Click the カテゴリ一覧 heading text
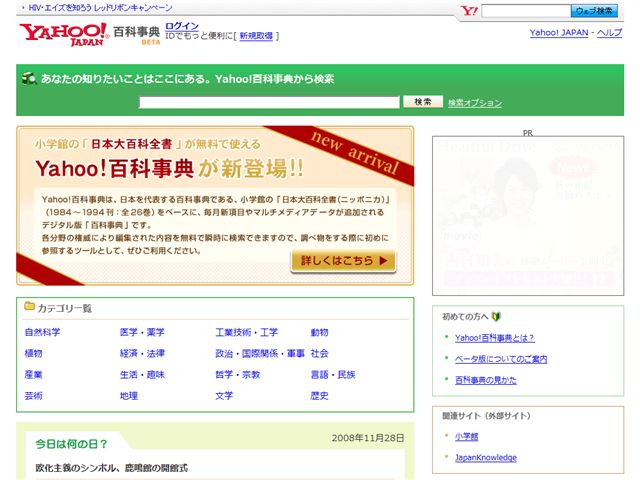Viewport: 640px width, 480px height. pos(64,308)
